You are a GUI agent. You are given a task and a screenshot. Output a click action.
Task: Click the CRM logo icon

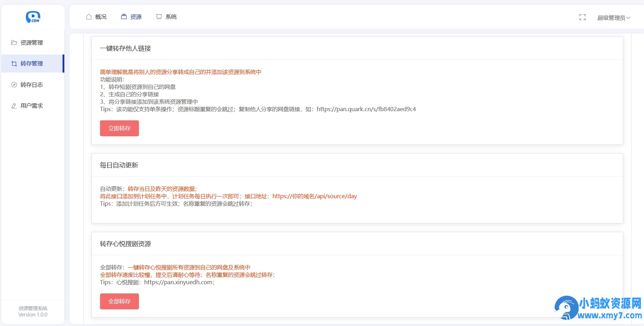tap(32, 17)
